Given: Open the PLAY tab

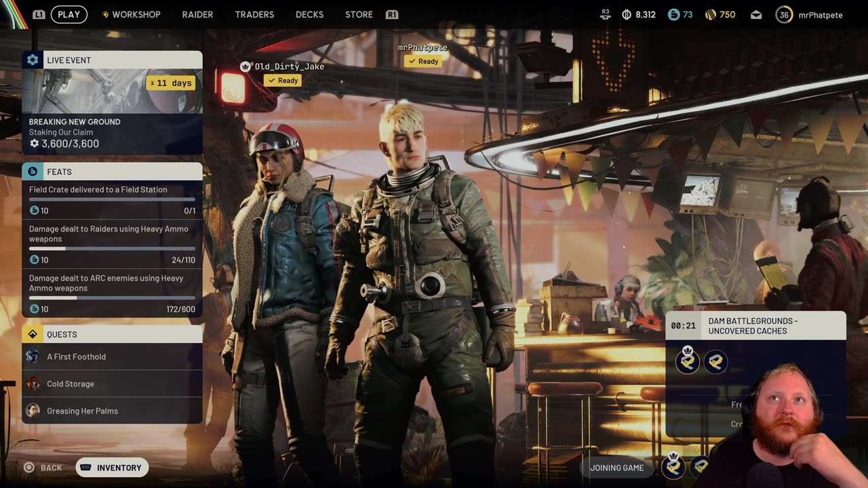Looking at the screenshot, I should click(x=68, y=14).
